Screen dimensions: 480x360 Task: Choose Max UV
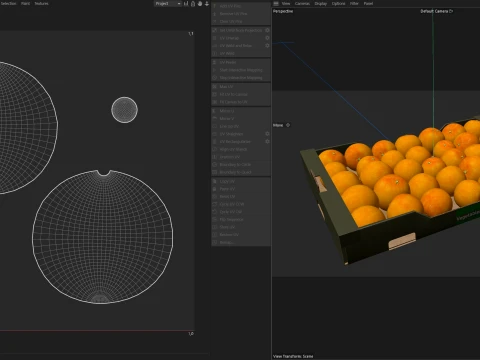(x=241, y=87)
